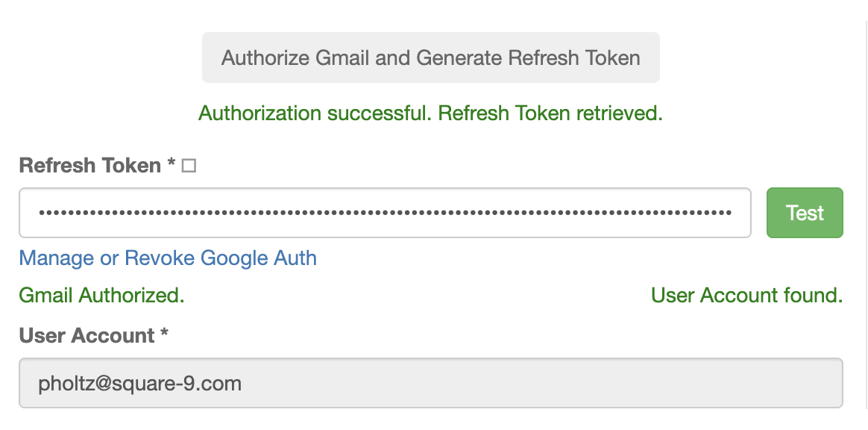The image size is (868, 430).
Task: Click the grey email address box
Action: [431, 383]
